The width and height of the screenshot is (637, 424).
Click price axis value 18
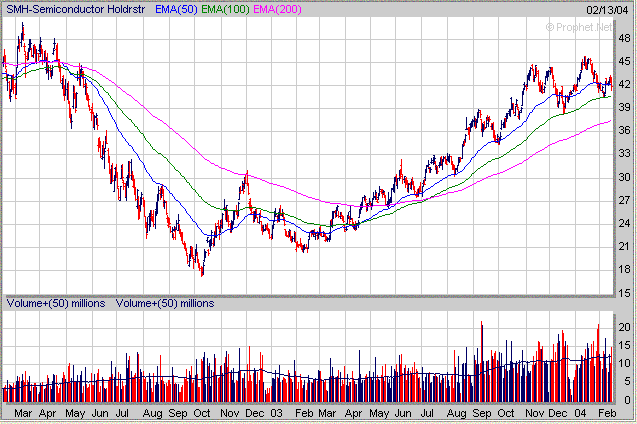coord(624,269)
